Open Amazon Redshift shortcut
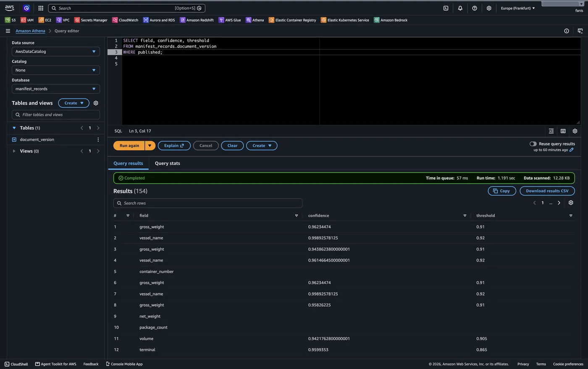The width and height of the screenshot is (588, 369). click(197, 20)
